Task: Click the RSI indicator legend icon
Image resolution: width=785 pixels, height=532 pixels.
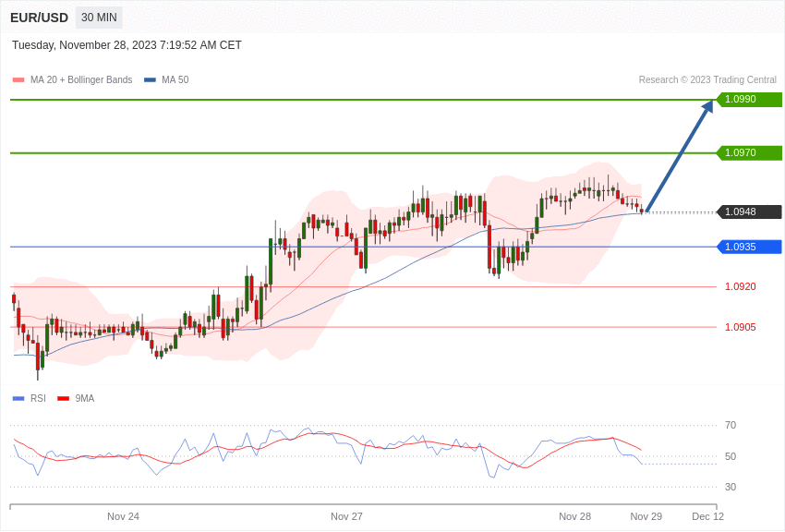Action: pyautogui.click(x=17, y=398)
